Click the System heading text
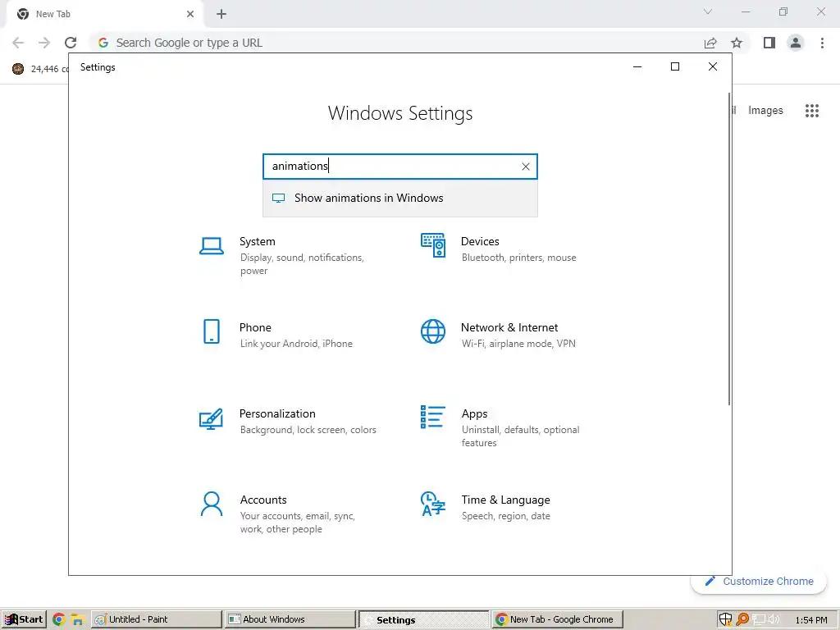Image resolution: width=840 pixels, height=630 pixels. 257,242
